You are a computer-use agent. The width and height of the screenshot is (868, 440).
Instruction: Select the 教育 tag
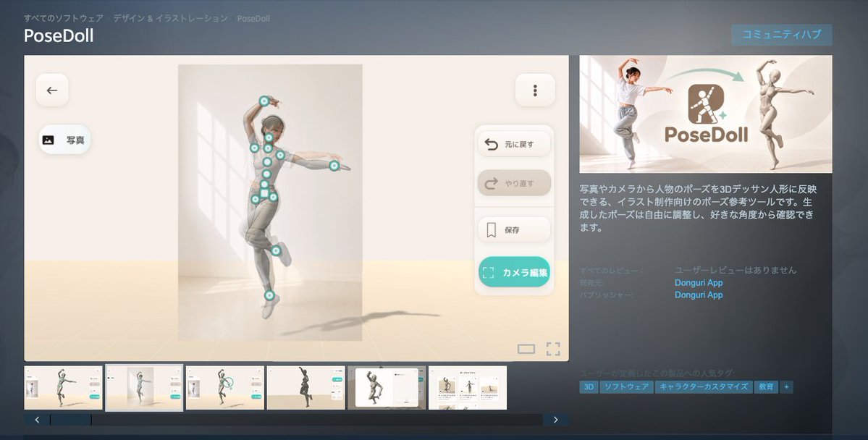(x=766, y=387)
